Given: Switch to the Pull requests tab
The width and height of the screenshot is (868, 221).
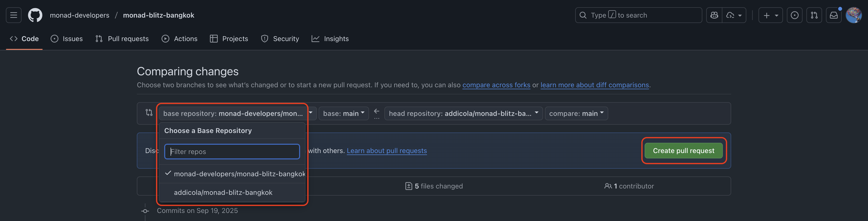Looking at the screenshot, I should (122, 39).
